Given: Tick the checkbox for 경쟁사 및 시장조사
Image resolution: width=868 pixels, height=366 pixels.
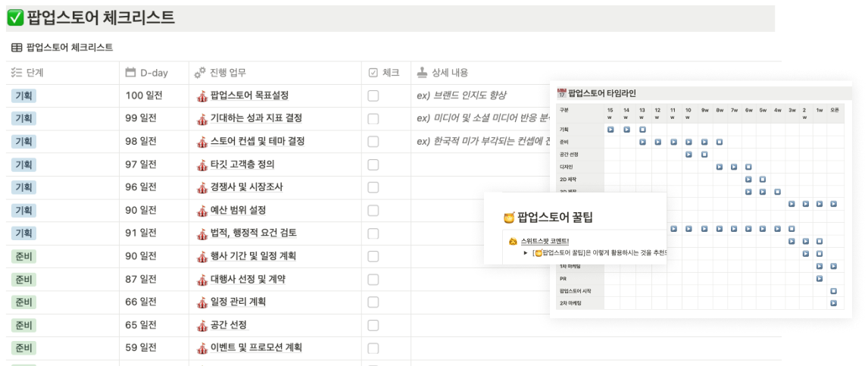Looking at the screenshot, I should [x=373, y=188].
